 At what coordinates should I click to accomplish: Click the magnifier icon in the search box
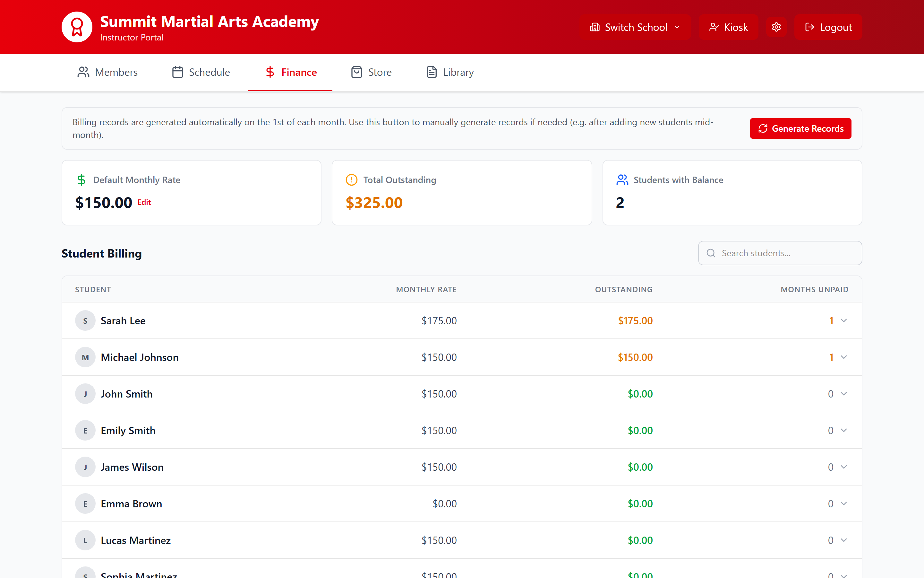click(711, 253)
